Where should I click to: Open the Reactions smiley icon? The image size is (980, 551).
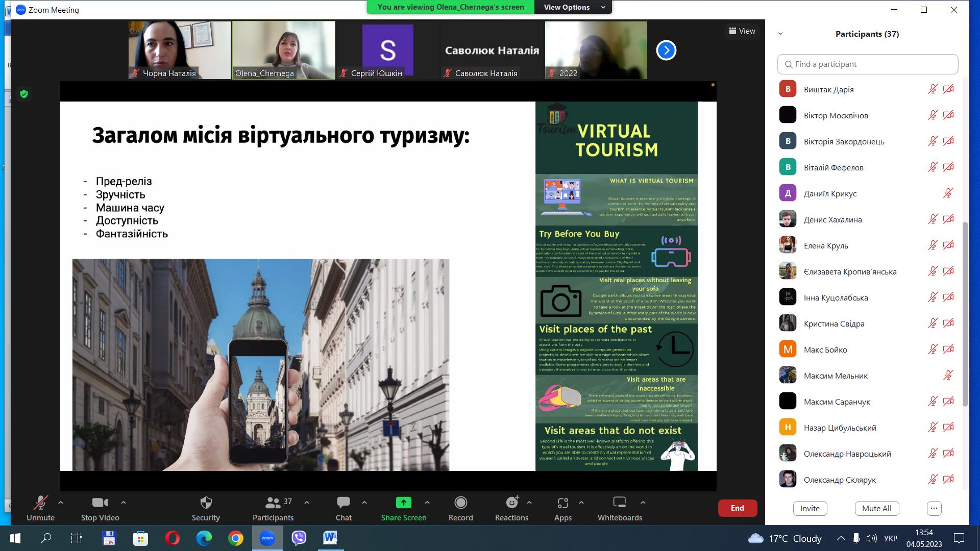coord(511,503)
